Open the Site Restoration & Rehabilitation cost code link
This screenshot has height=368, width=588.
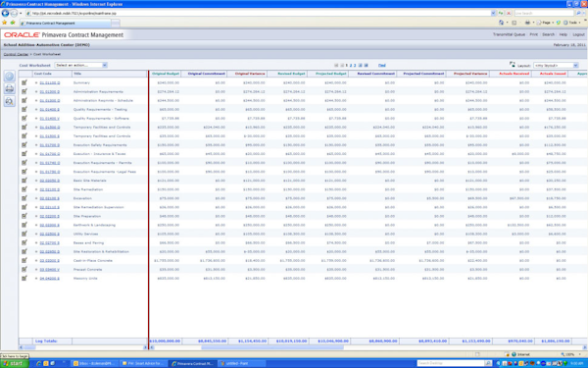(50, 251)
